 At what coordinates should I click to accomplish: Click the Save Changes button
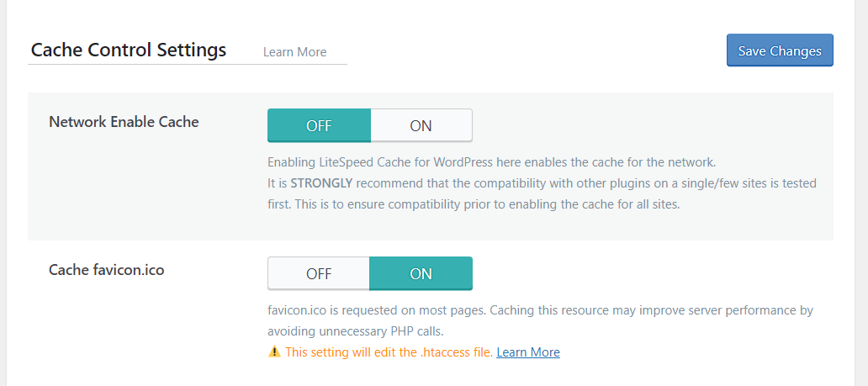(x=780, y=50)
